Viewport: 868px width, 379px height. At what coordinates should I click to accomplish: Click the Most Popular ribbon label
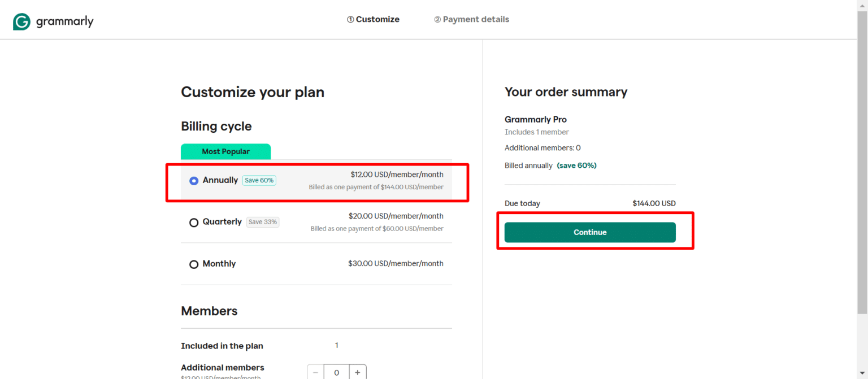(x=225, y=151)
